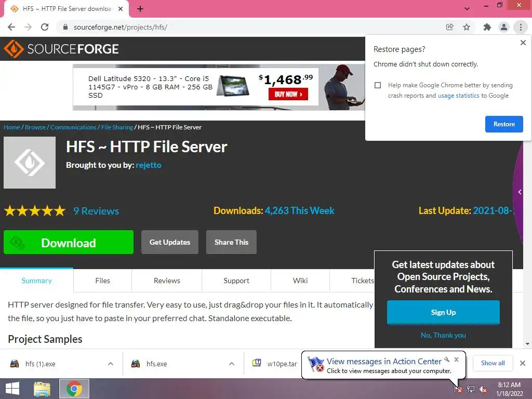Image resolution: width=532 pixels, height=399 pixels.
Task: Close the Restore pages popup
Action: coord(523,43)
